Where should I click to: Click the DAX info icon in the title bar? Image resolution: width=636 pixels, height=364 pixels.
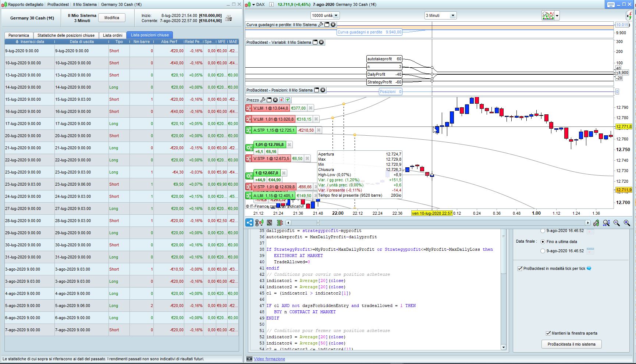[271, 4]
